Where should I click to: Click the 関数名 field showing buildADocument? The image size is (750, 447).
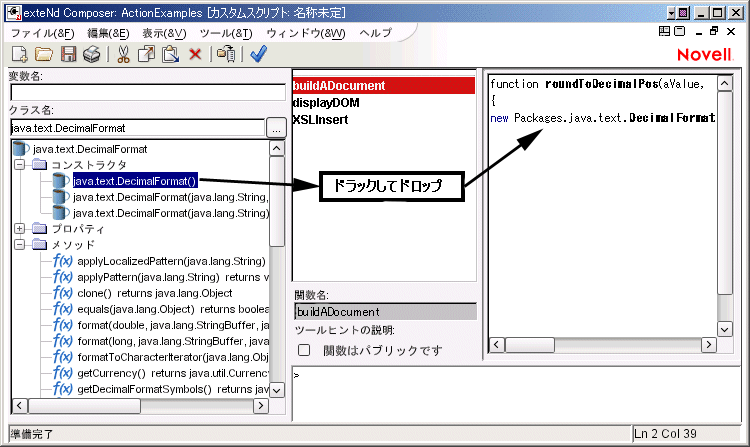(x=386, y=312)
